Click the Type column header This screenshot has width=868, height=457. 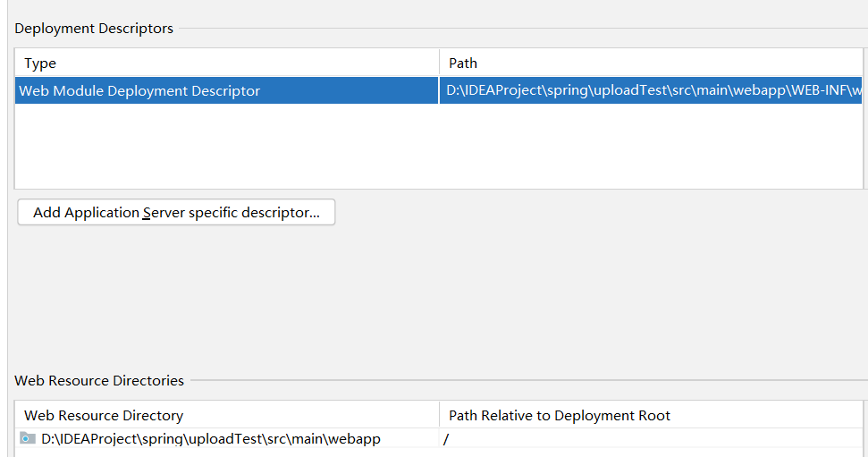[x=40, y=63]
